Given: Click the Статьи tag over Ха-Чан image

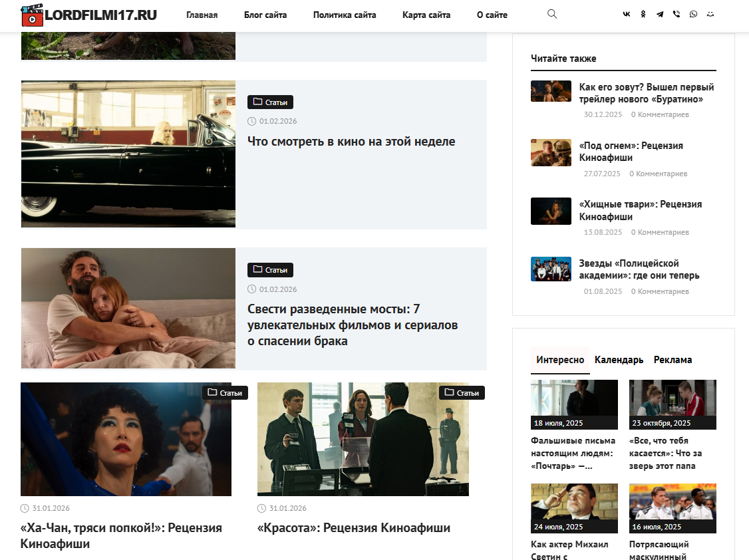Looking at the screenshot, I should point(225,392).
